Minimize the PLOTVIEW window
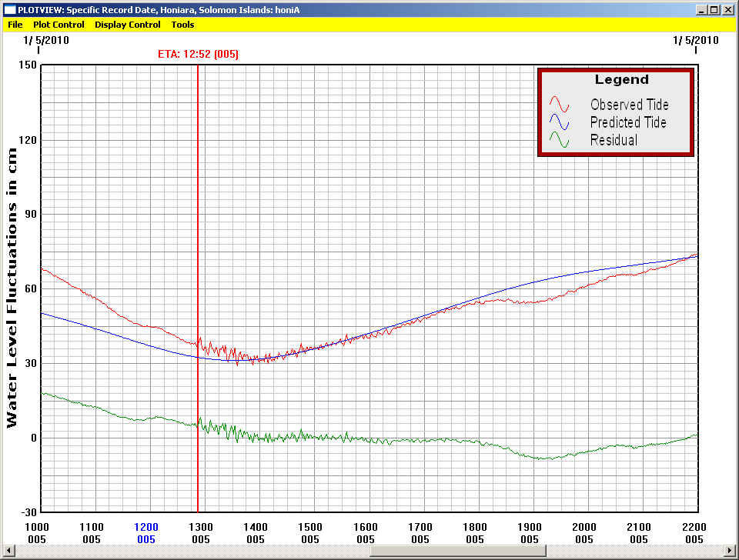739x560 pixels. tap(702, 9)
